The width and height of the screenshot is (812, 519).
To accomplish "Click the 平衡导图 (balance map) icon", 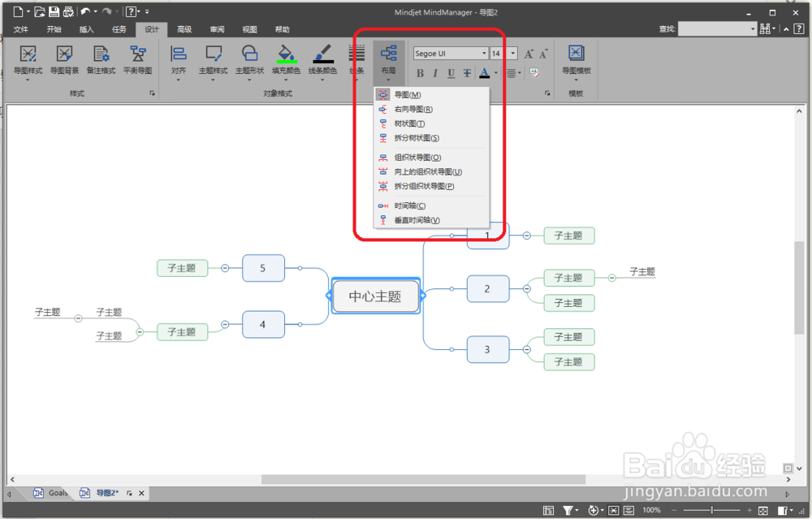I will click(138, 60).
